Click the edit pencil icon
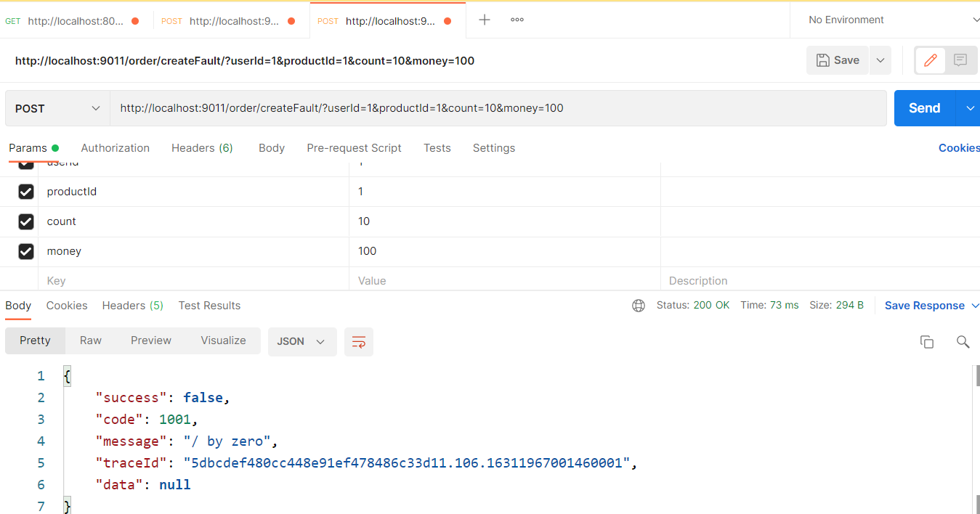 931,60
